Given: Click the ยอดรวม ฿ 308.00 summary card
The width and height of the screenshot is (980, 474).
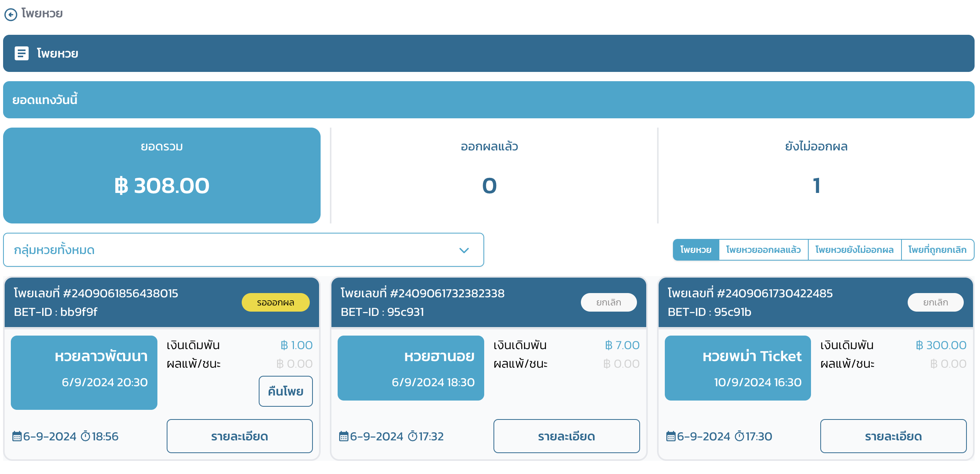Looking at the screenshot, I should 162,176.
